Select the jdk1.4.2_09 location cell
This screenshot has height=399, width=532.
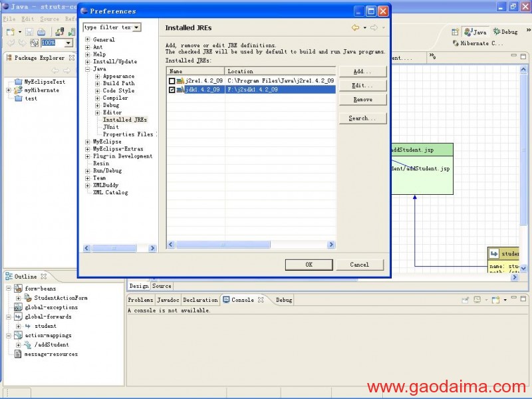tap(281, 90)
